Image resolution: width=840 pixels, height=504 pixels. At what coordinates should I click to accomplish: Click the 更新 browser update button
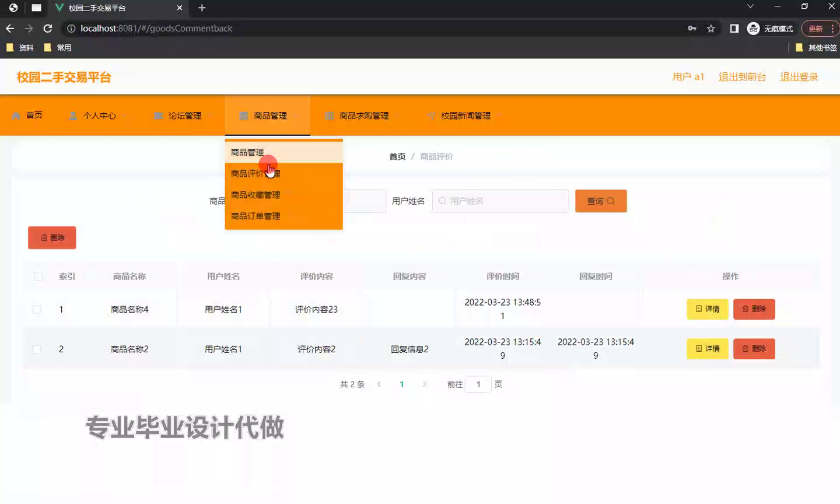[x=820, y=28]
